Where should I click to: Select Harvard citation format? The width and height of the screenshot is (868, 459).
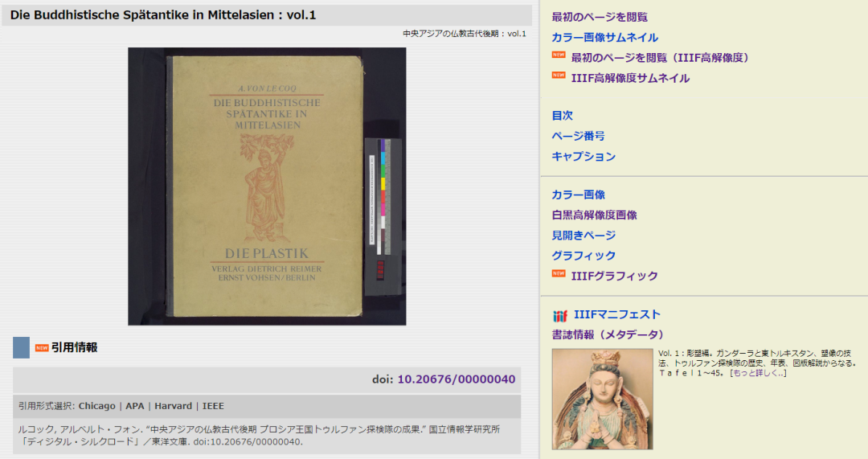pos(173,406)
